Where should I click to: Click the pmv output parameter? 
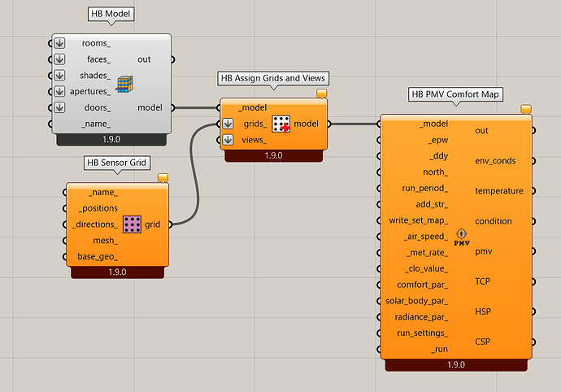[483, 251]
